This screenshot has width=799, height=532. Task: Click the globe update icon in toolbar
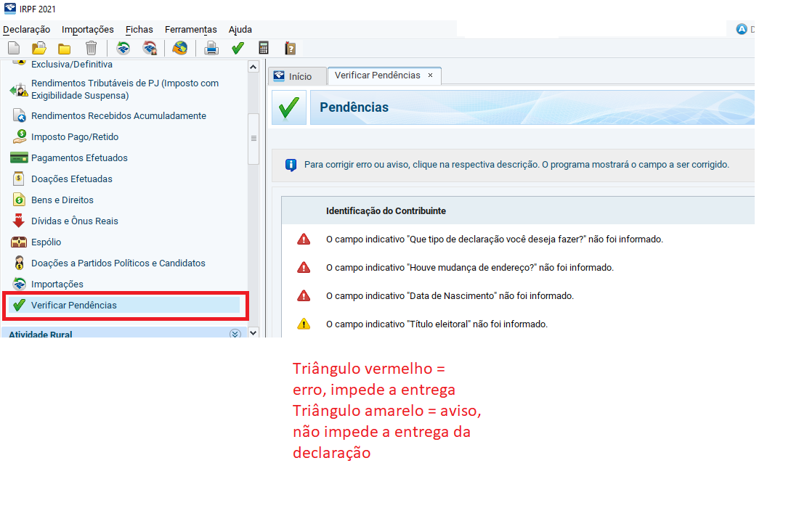click(x=179, y=49)
